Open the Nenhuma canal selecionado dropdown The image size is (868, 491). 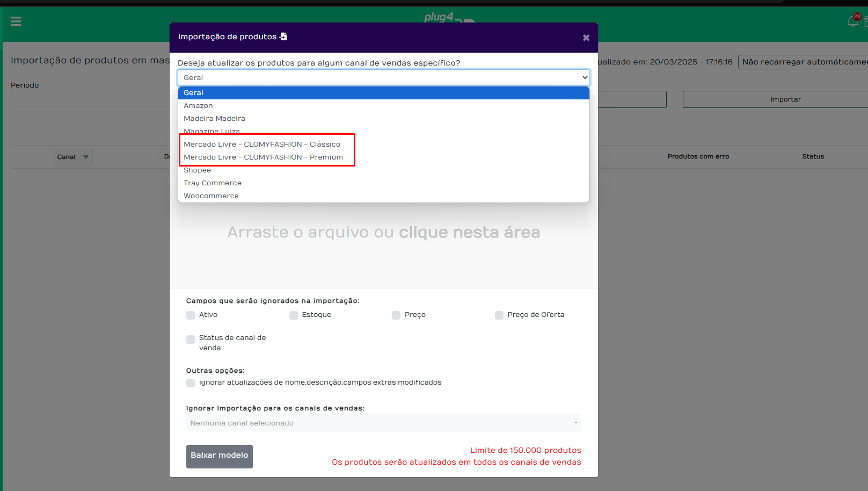pyautogui.click(x=384, y=423)
